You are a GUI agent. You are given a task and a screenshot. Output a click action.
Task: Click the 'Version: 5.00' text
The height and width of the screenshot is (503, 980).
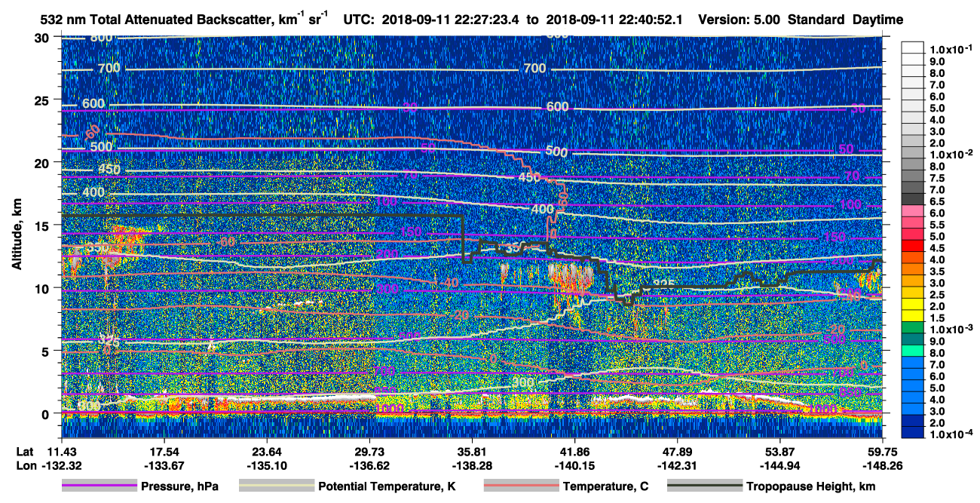[740, 19]
